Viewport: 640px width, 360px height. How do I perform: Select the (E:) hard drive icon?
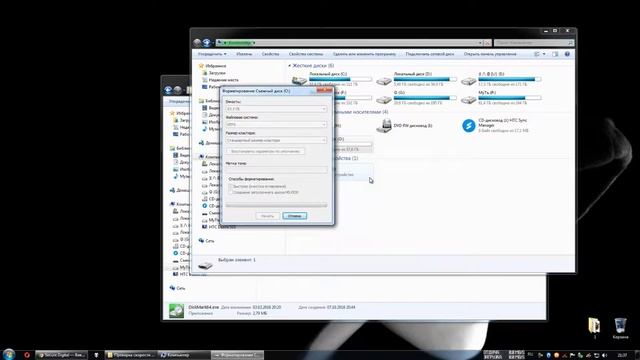click(468, 81)
